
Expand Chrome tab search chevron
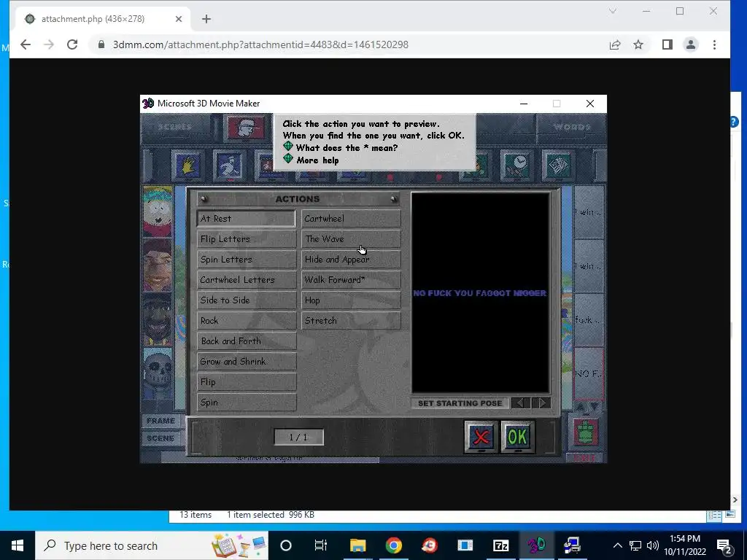point(613,11)
